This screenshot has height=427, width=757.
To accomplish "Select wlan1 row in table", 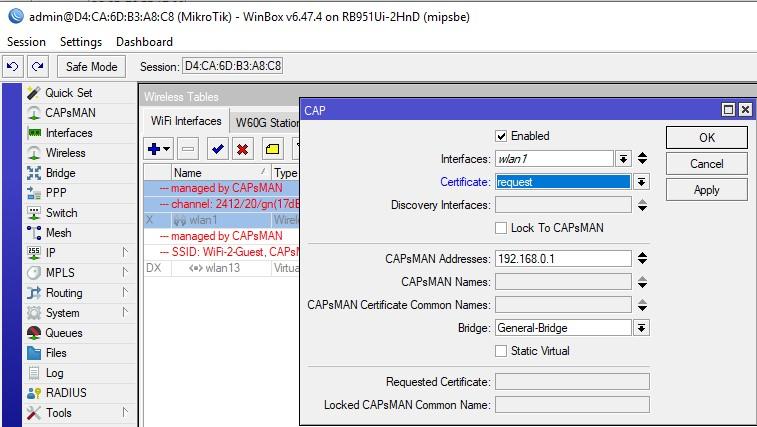I will click(x=222, y=220).
